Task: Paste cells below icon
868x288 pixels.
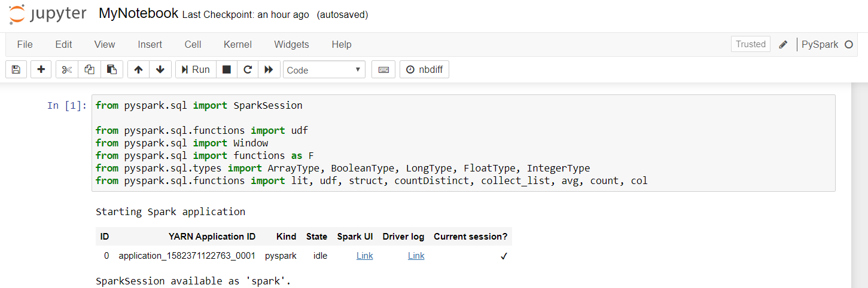Action: (x=112, y=69)
